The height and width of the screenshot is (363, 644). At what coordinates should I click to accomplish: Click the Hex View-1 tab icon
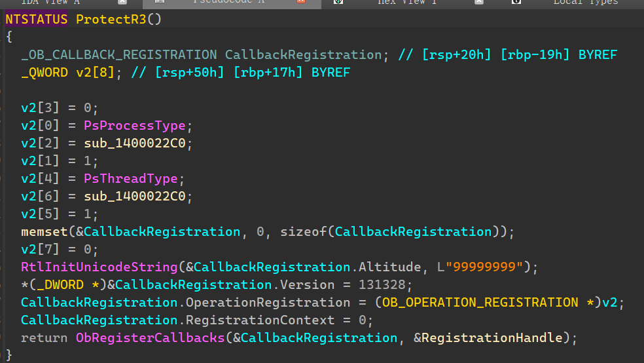pos(338,2)
